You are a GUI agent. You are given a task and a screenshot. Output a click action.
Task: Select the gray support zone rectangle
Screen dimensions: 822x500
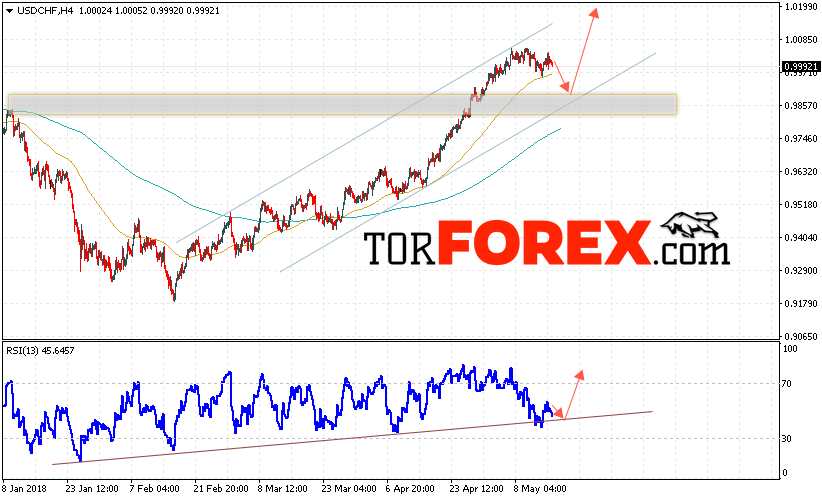click(342, 105)
